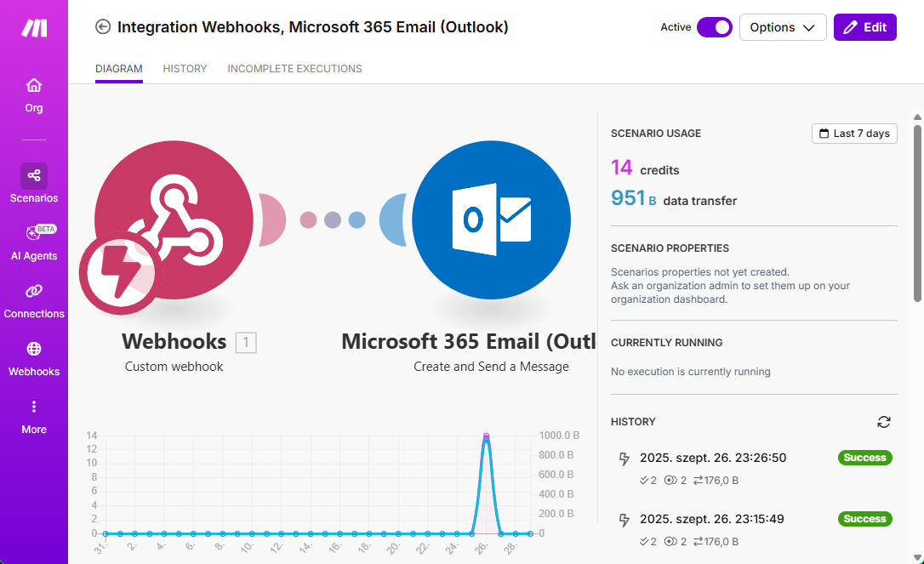Click the Edit button
Screen dimensions: 924x564
tap(864, 27)
